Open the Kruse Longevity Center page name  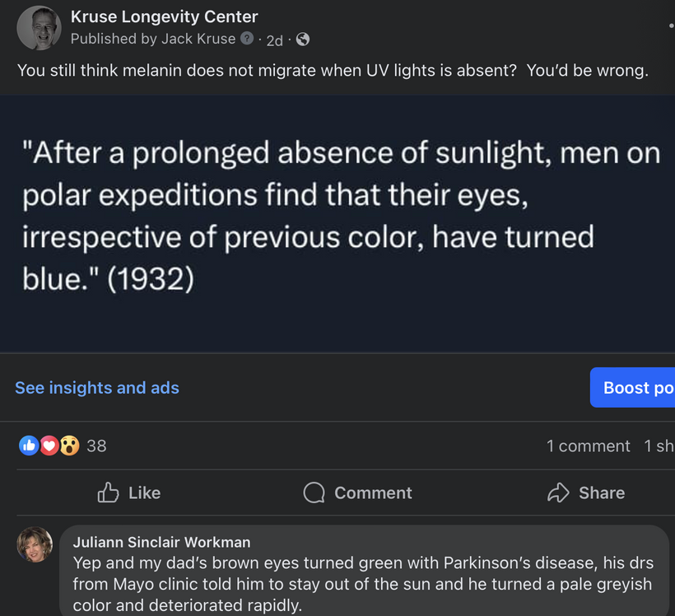click(x=164, y=16)
